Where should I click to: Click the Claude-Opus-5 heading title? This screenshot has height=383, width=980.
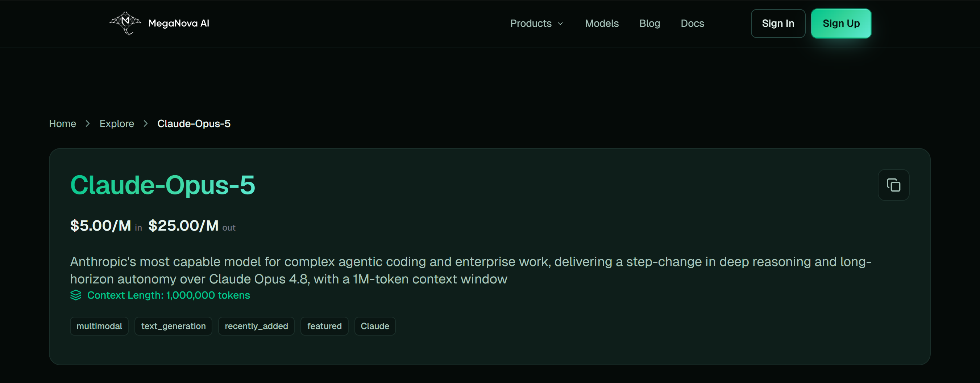[x=163, y=185]
